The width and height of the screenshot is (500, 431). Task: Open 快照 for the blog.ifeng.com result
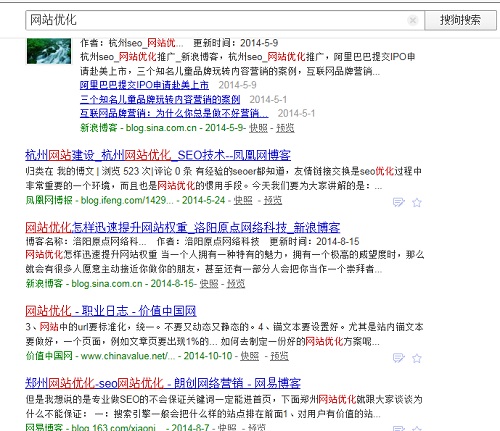(243, 200)
